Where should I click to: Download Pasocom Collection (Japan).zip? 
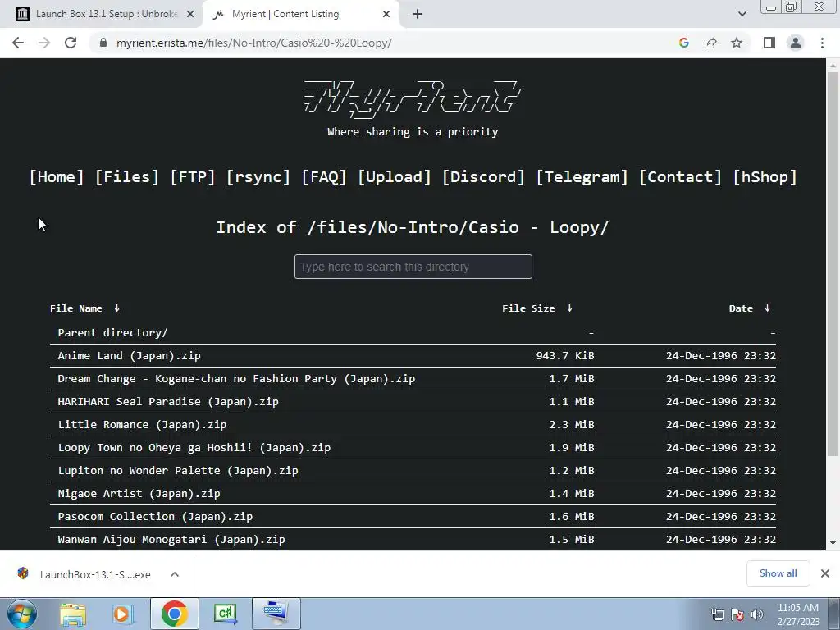(x=155, y=517)
